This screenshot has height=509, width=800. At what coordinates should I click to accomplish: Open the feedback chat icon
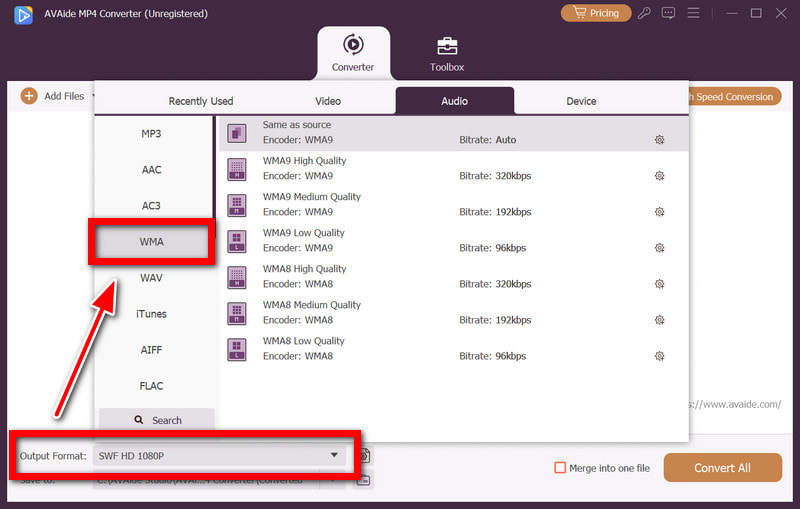pyautogui.click(x=669, y=13)
